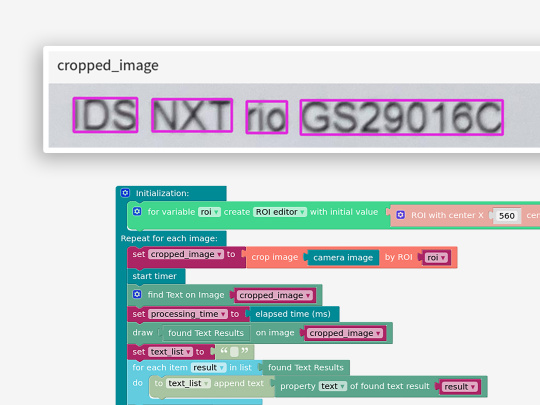Click the detected 'GS29016C' text box in preview

[402, 117]
